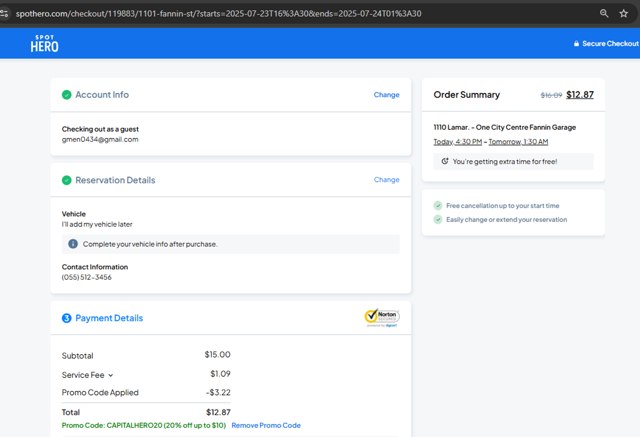640x437 pixels.
Task: Change the Reservation Details section
Action: tap(386, 180)
